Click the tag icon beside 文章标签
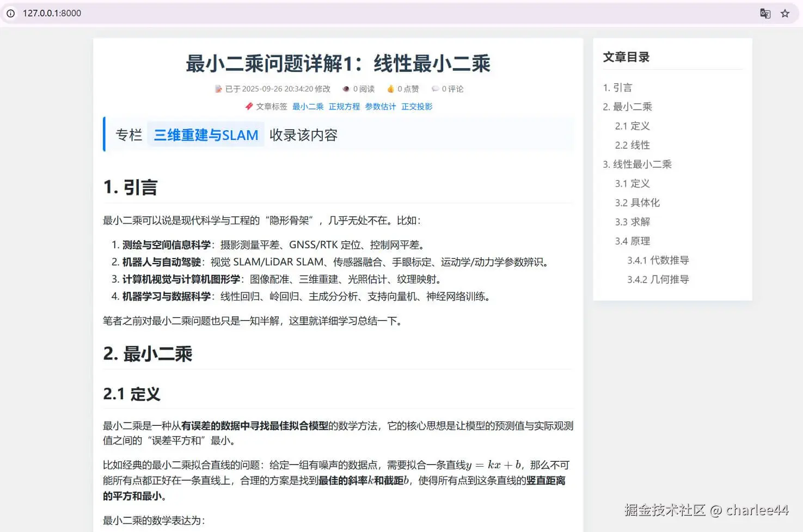Image resolution: width=803 pixels, height=532 pixels. tap(249, 106)
